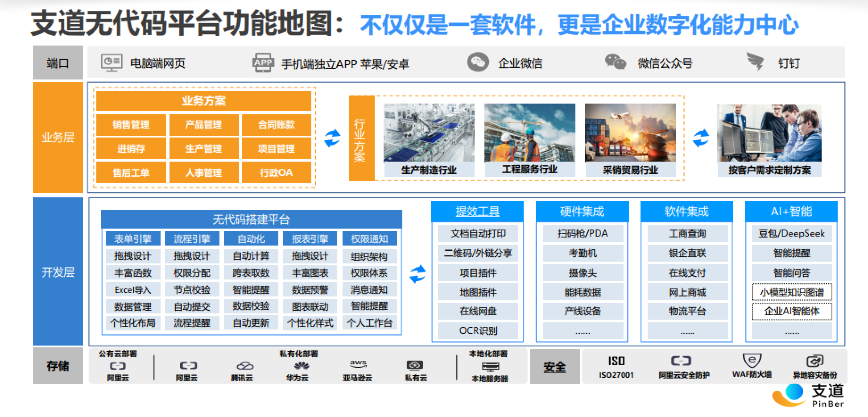The width and height of the screenshot is (868, 417).
Task: Switch to the 提效工具 tab
Action: [477, 211]
